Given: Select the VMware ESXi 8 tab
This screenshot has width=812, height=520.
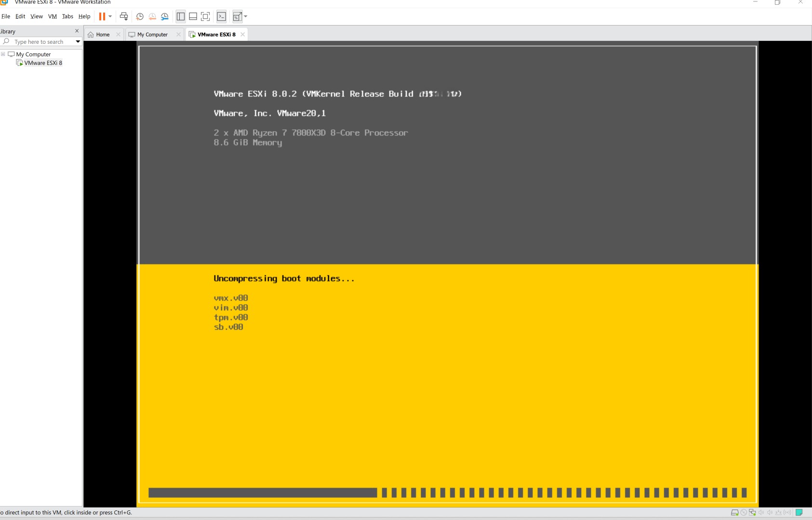Looking at the screenshot, I should (216, 35).
